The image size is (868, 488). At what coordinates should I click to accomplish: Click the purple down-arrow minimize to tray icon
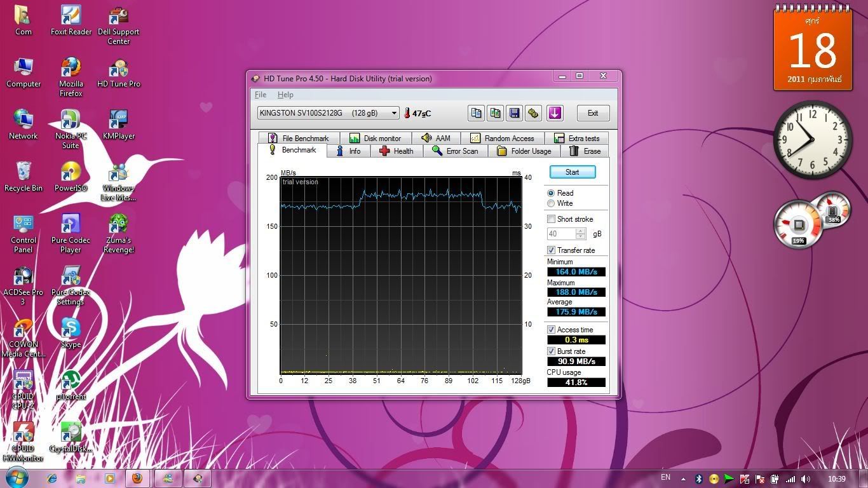(x=555, y=113)
